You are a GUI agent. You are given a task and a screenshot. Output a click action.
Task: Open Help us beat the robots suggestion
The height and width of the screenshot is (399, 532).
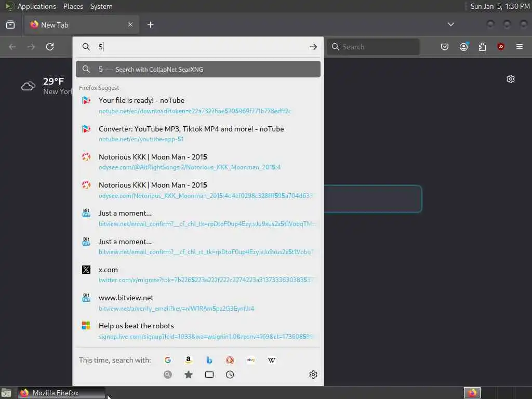click(x=198, y=331)
